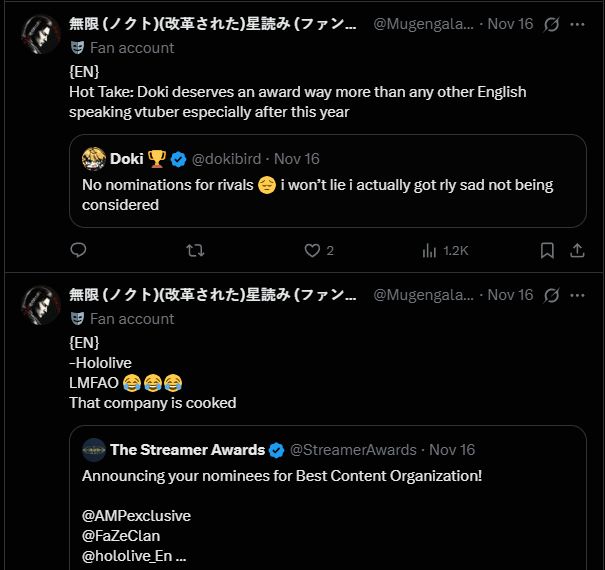Repost the Doki hot take post

(196, 250)
